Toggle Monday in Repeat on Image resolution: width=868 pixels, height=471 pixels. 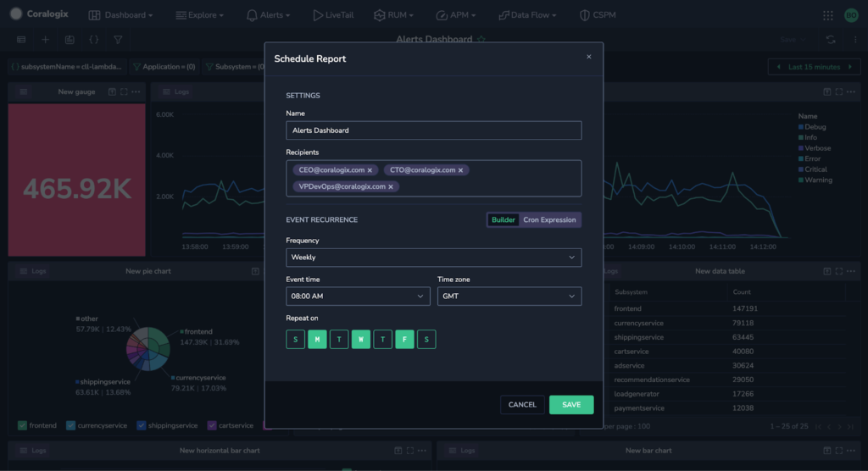point(317,340)
